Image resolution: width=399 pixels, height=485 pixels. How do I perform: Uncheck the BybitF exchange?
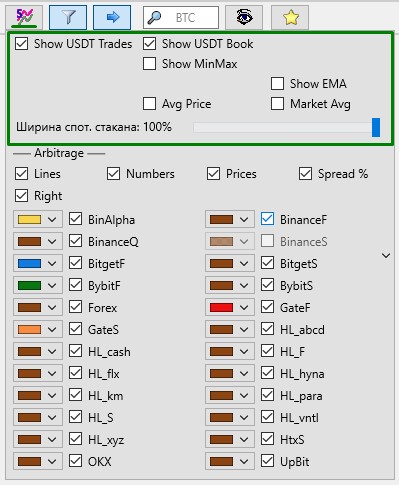75,285
